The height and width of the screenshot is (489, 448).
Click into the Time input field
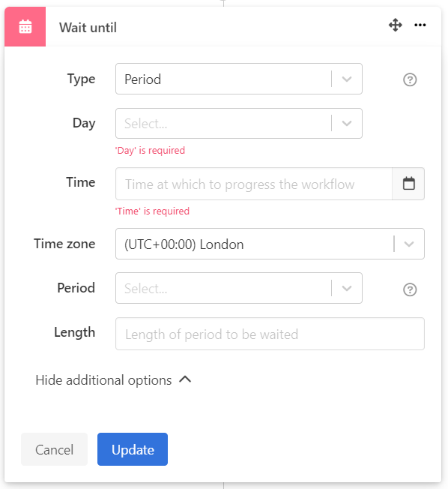[x=254, y=184]
